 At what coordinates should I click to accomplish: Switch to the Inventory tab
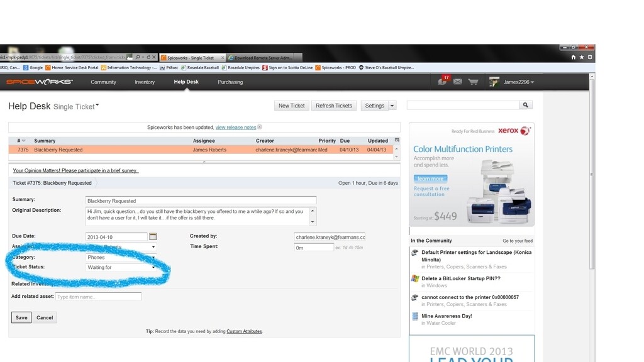[x=145, y=82]
